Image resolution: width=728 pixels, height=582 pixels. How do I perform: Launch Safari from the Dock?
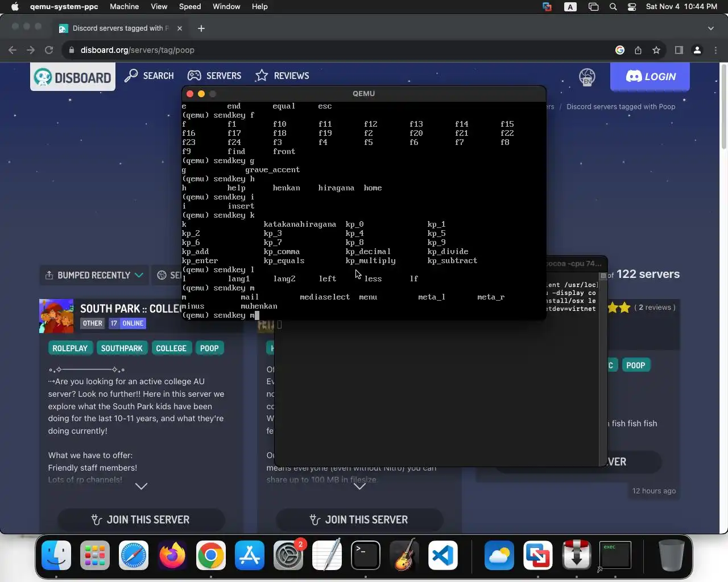tap(134, 555)
